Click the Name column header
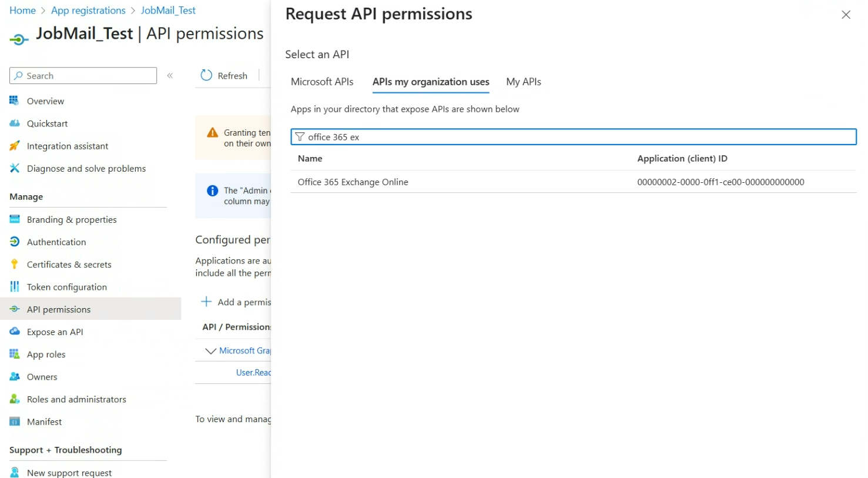 pos(310,159)
